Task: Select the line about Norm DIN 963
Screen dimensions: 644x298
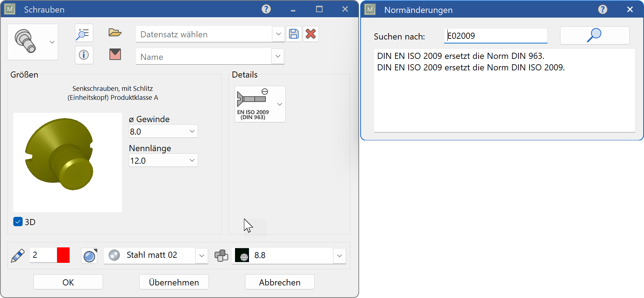Action: [461, 56]
